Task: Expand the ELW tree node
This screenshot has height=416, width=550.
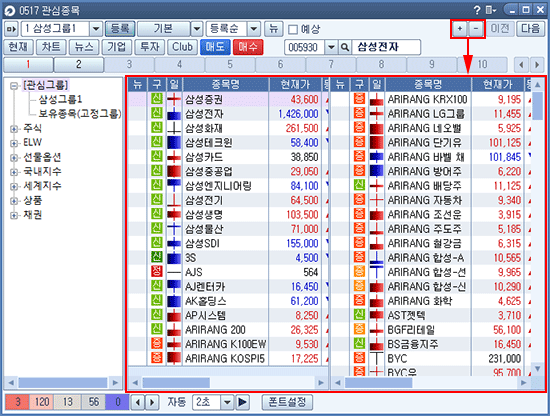Action: [14, 143]
